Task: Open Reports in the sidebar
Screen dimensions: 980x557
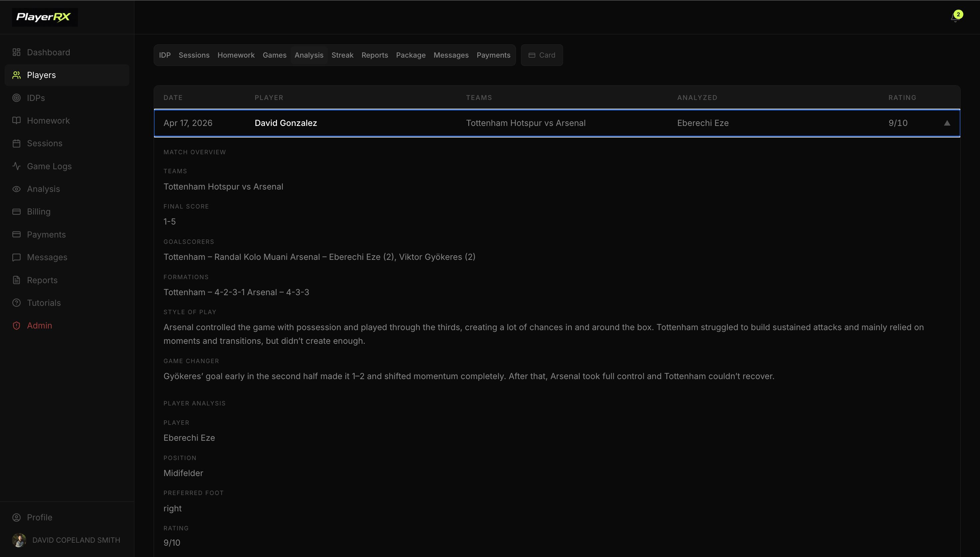Action: click(x=67, y=280)
